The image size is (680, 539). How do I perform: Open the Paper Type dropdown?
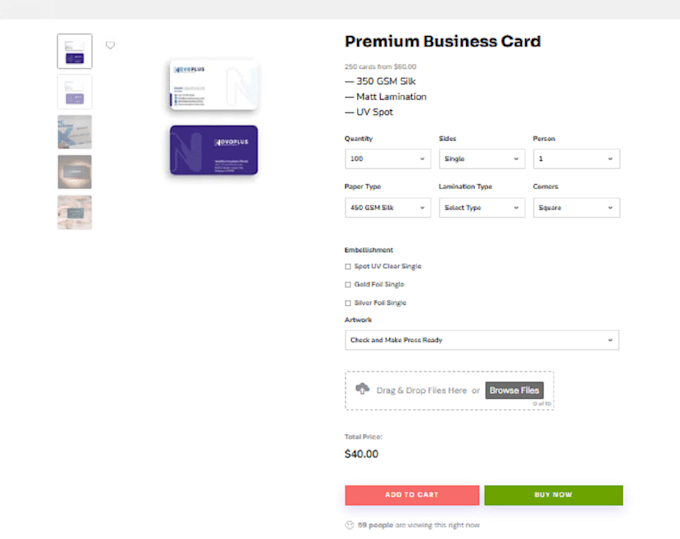point(388,208)
